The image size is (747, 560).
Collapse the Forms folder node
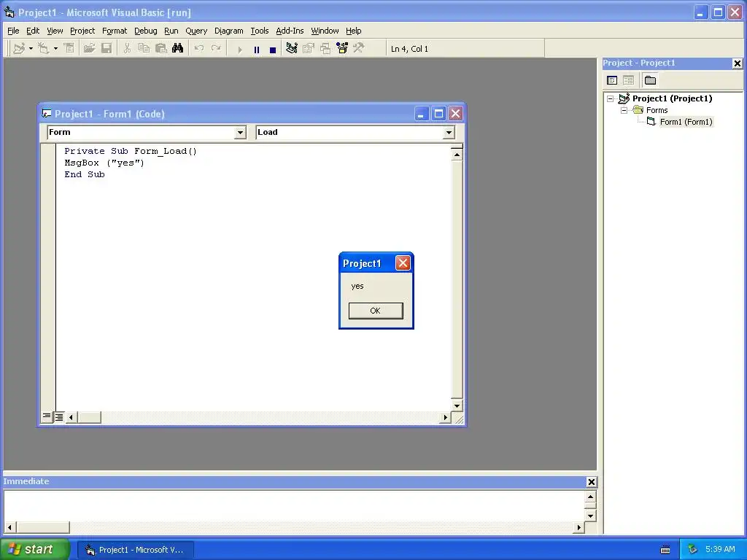[x=624, y=111]
